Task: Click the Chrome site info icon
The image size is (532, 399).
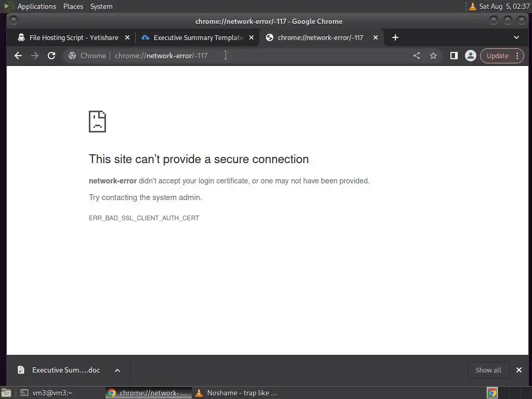Action: [72, 56]
